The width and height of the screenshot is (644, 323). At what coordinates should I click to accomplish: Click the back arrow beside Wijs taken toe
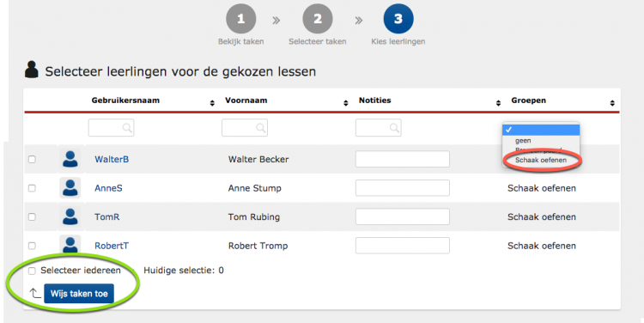pos(35,294)
